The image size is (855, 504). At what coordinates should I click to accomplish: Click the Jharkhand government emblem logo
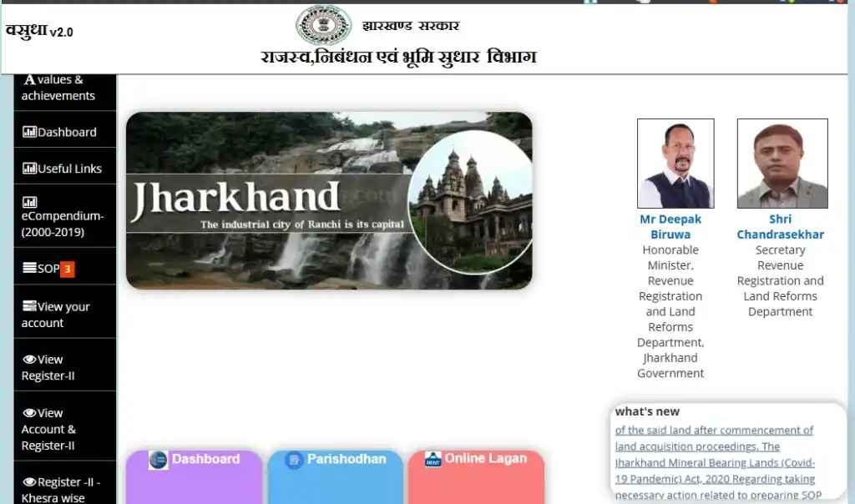click(324, 25)
